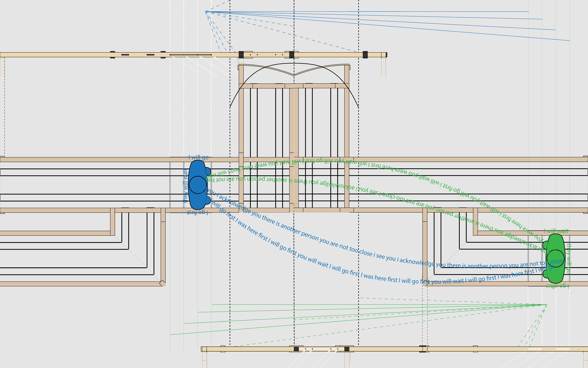Select the blue vertical "they will wait" label

coord(185,186)
